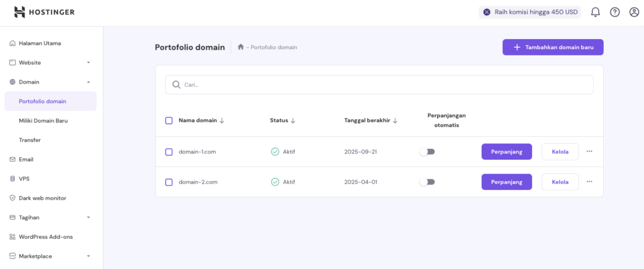Sort by Nama domain arrow

(x=222, y=121)
